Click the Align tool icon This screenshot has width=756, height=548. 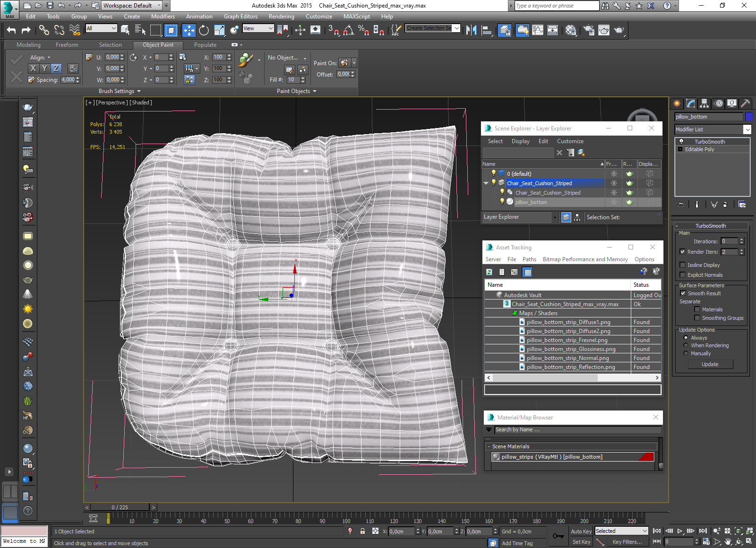[x=487, y=30]
